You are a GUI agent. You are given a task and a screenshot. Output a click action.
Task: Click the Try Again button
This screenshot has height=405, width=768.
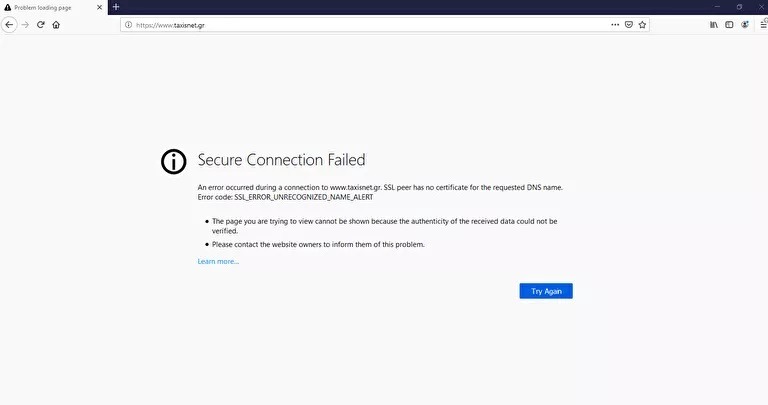546,291
